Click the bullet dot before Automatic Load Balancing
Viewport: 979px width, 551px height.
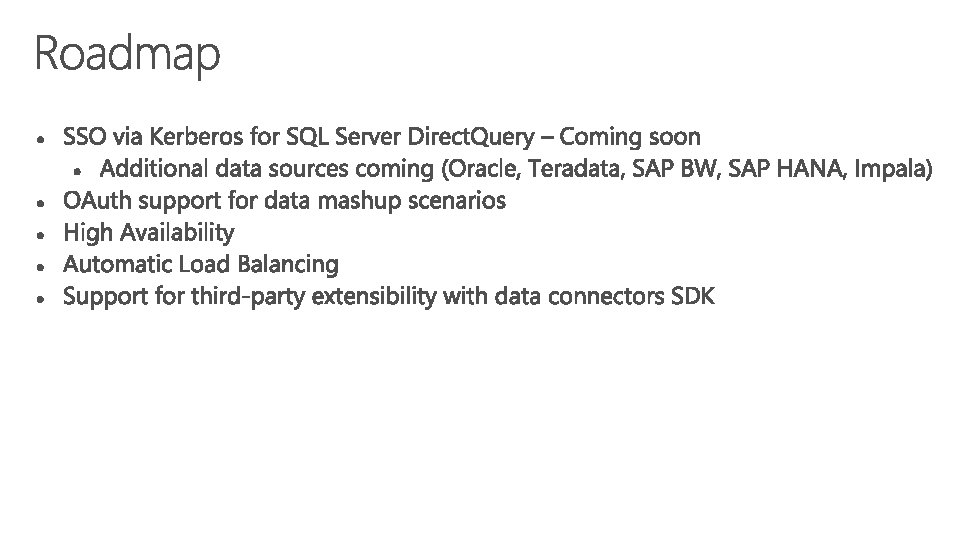coord(38,268)
